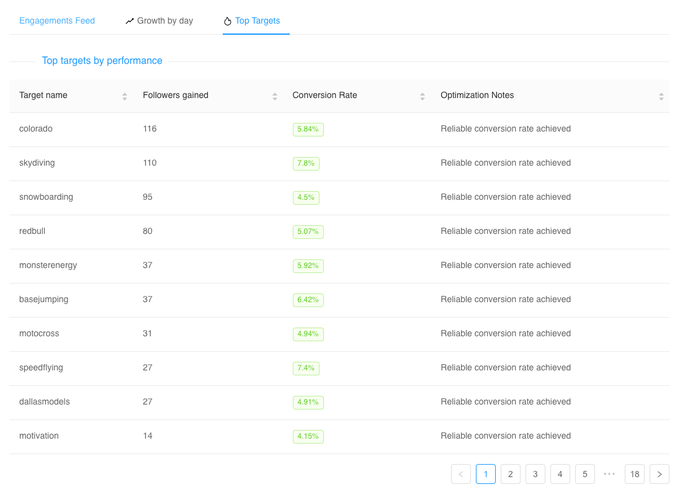The height and width of the screenshot is (492, 680).
Task: Go to pagination page 3
Action: (535, 474)
